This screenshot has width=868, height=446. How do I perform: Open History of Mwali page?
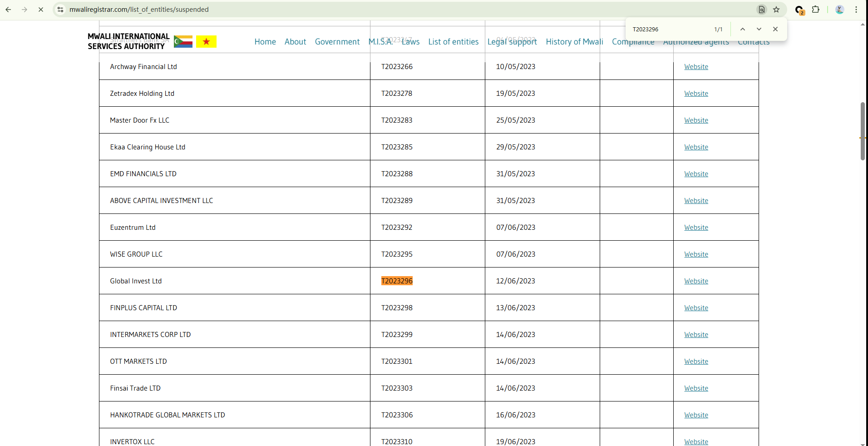(x=574, y=42)
